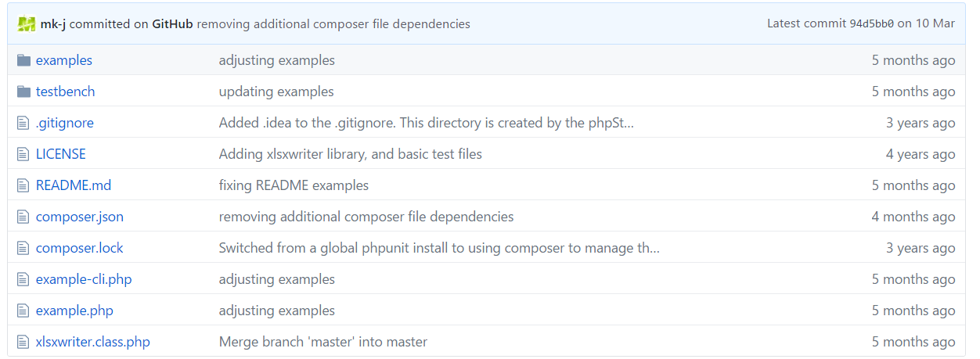Open the composer.lock file link
980x359 pixels.
[x=79, y=248]
